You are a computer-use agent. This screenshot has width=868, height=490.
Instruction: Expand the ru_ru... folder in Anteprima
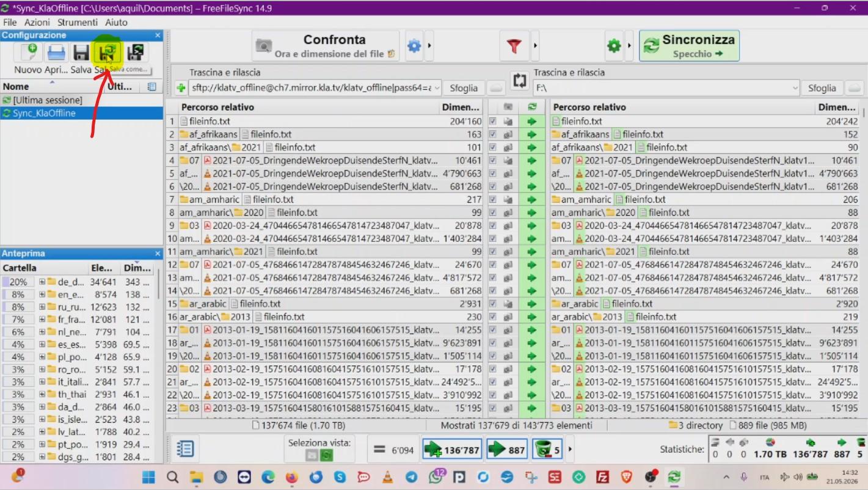(x=42, y=307)
